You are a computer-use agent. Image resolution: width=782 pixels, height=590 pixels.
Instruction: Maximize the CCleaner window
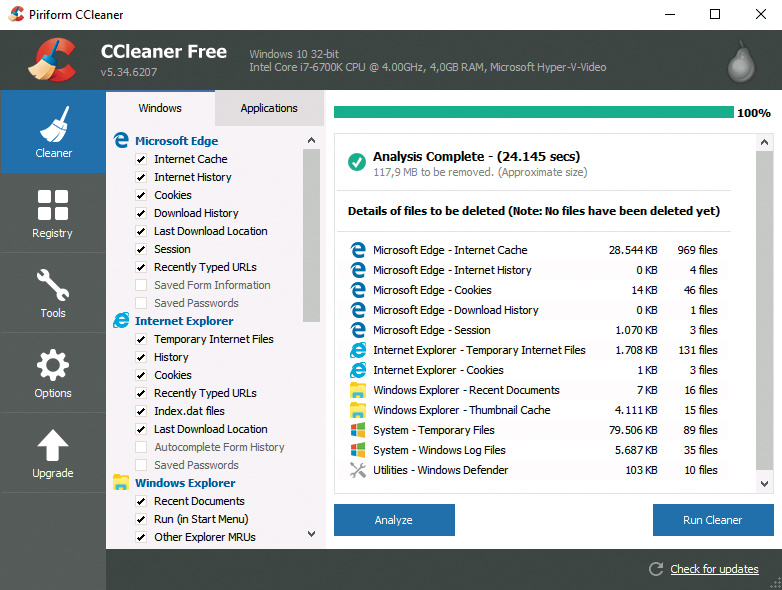point(715,14)
